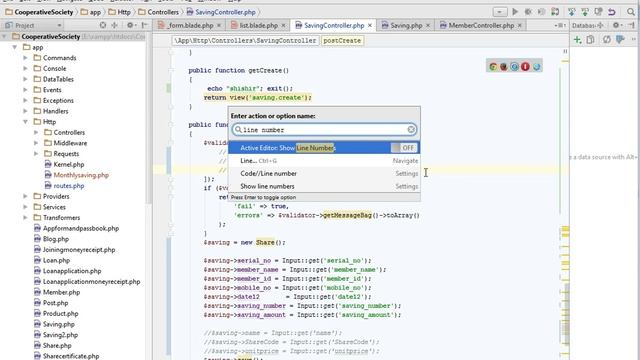Screen dimensions: 640x360
Task: Expand the Providers folder
Action: click(x=26, y=196)
